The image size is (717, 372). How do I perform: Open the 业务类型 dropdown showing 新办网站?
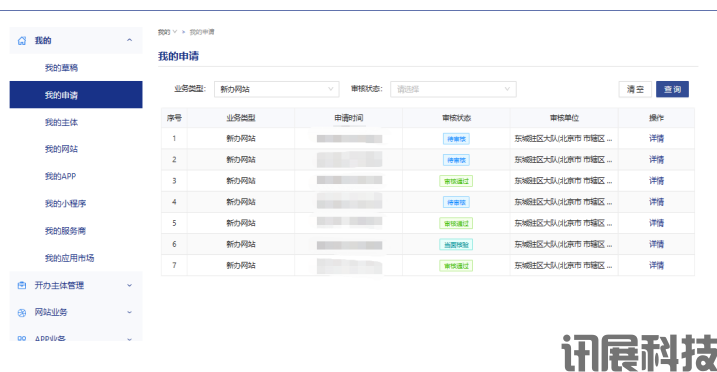click(277, 89)
